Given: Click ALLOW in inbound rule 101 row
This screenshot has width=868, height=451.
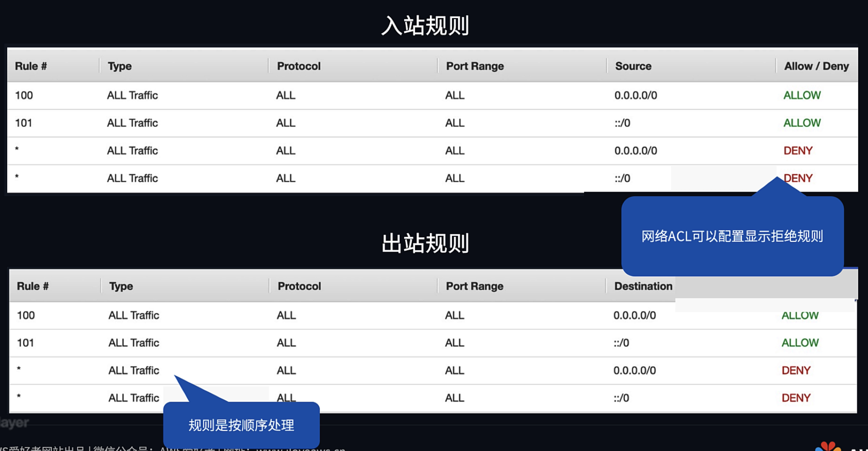Looking at the screenshot, I should (x=802, y=123).
